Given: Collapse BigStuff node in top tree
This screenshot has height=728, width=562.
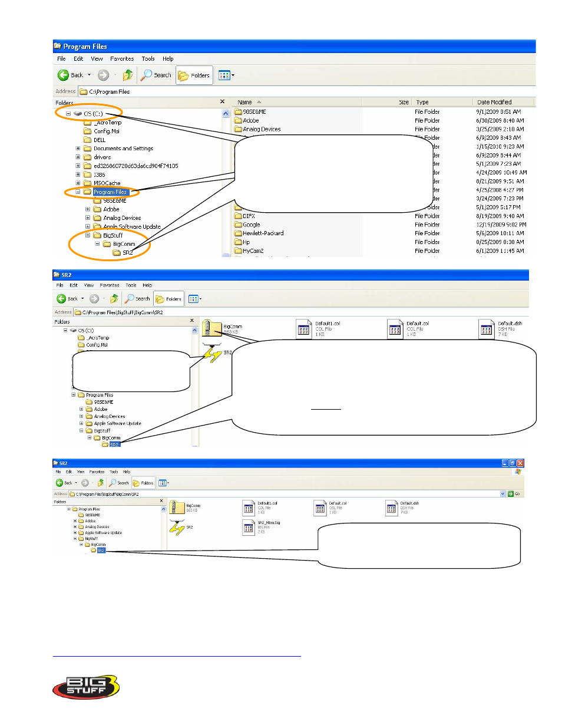Looking at the screenshot, I should point(88,235).
